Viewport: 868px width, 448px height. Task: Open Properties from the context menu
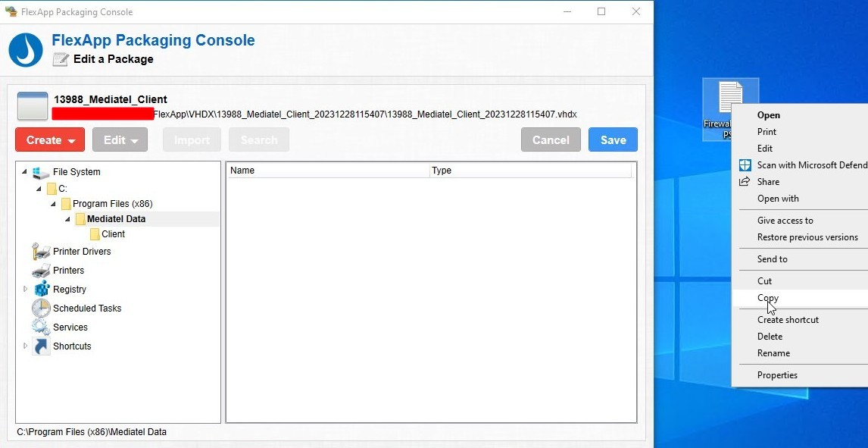click(800, 375)
